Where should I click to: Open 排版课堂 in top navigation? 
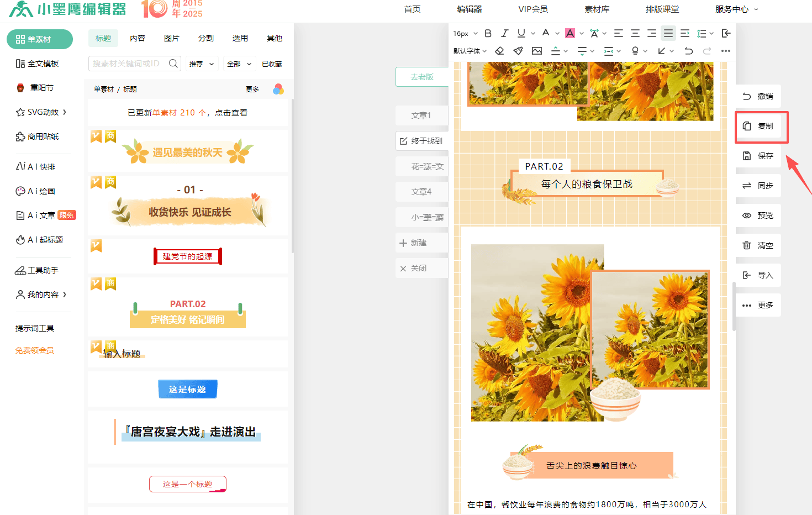tap(662, 9)
